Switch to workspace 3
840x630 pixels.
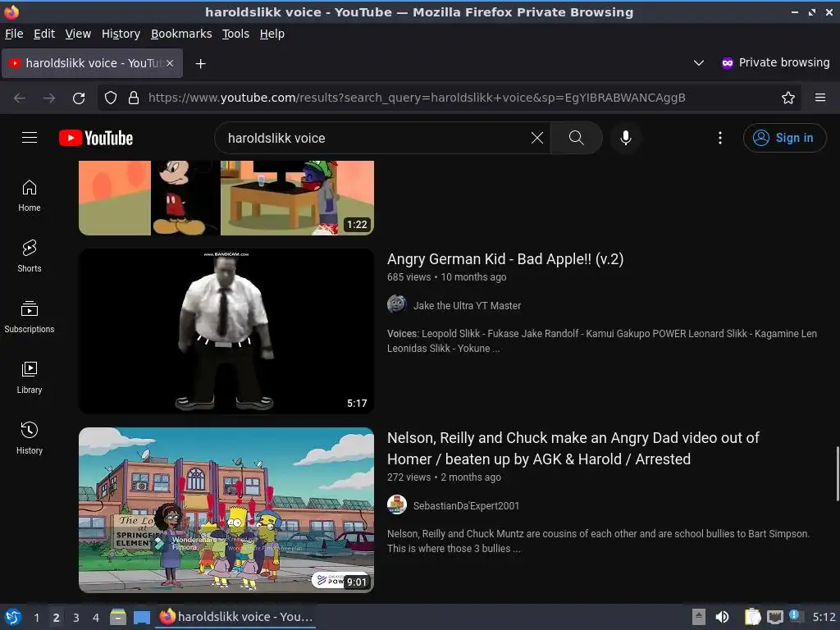[x=76, y=617]
